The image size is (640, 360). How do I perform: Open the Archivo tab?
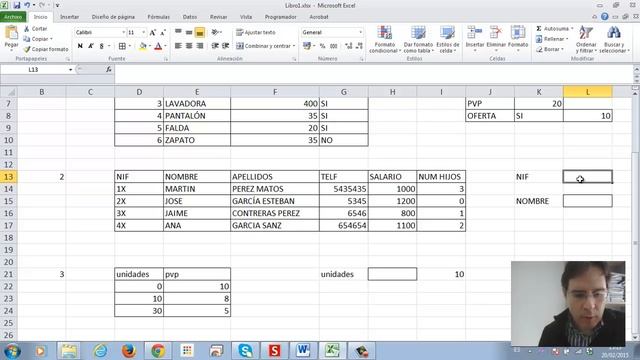pos(13,17)
